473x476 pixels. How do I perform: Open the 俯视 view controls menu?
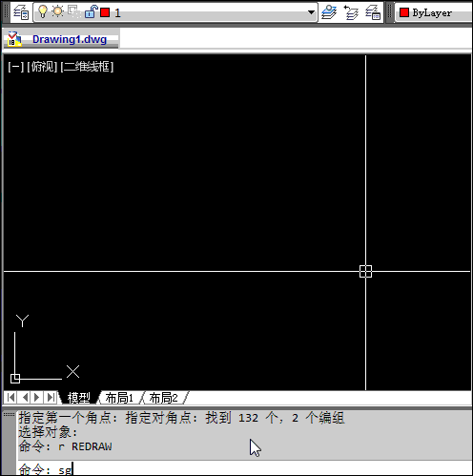click(x=42, y=67)
